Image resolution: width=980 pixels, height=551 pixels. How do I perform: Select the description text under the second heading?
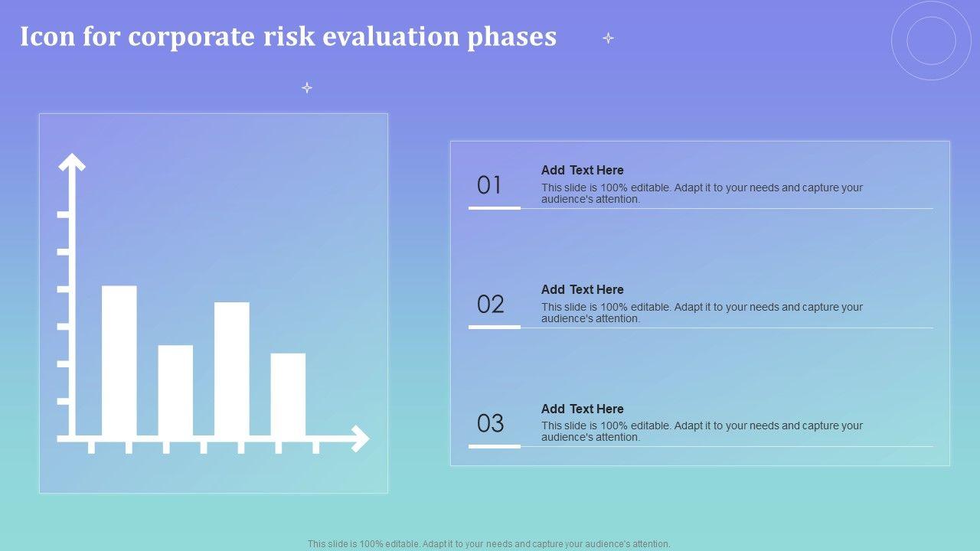tap(701, 312)
